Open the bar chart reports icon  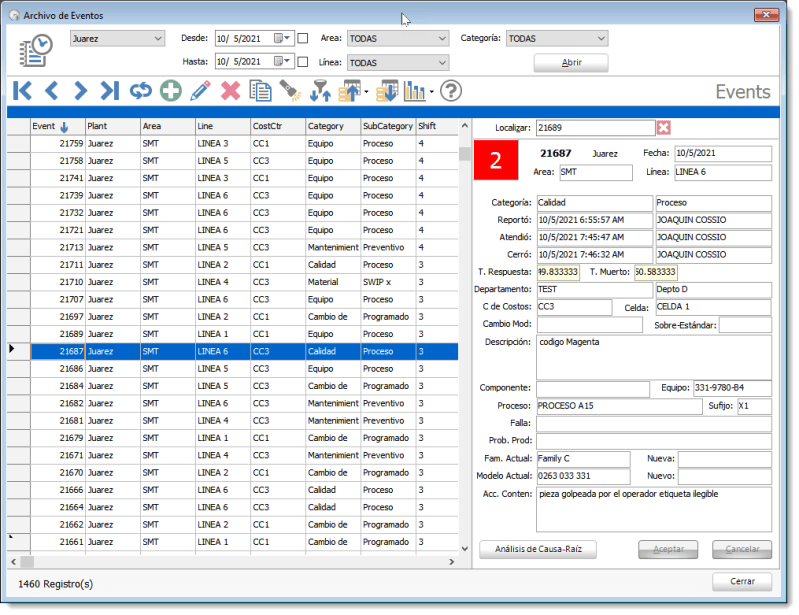point(415,91)
